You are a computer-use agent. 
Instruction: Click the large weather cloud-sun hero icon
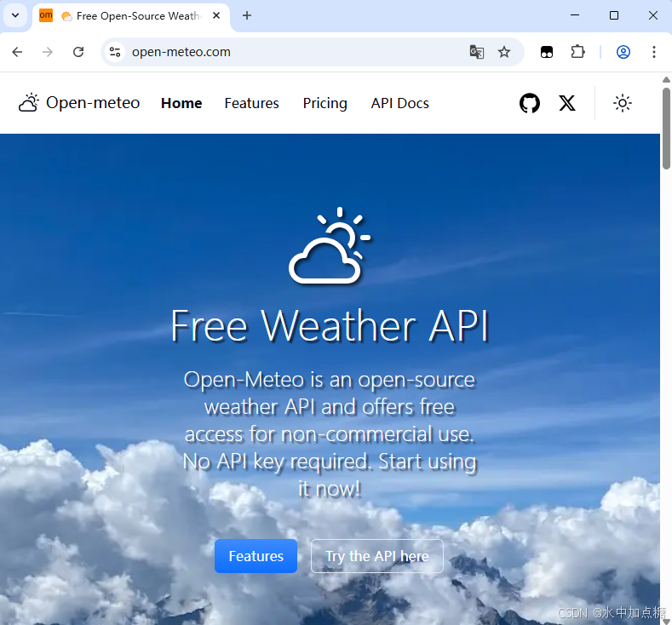point(329,245)
